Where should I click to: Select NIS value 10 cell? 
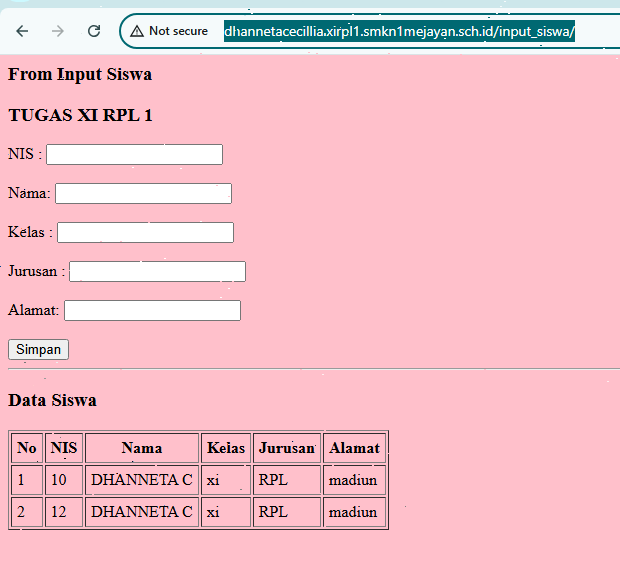tap(64, 480)
